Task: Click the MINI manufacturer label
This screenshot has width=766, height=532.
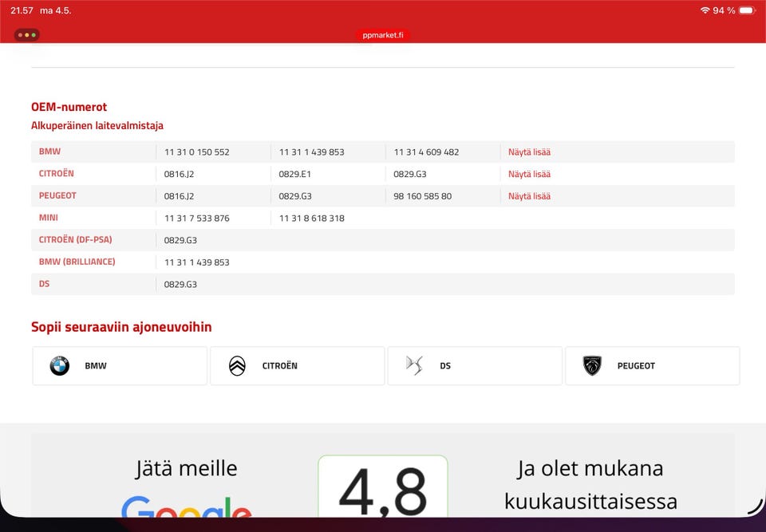Action: [49, 218]
